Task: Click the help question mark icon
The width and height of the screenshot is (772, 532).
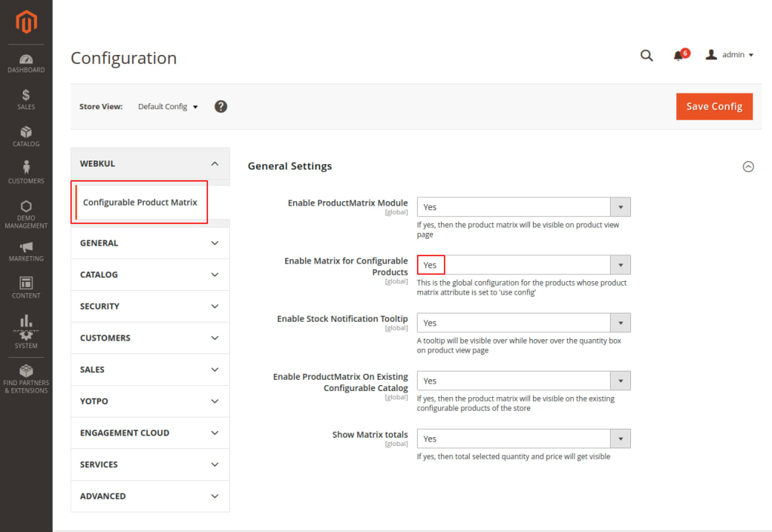Action: pos(221,106)
